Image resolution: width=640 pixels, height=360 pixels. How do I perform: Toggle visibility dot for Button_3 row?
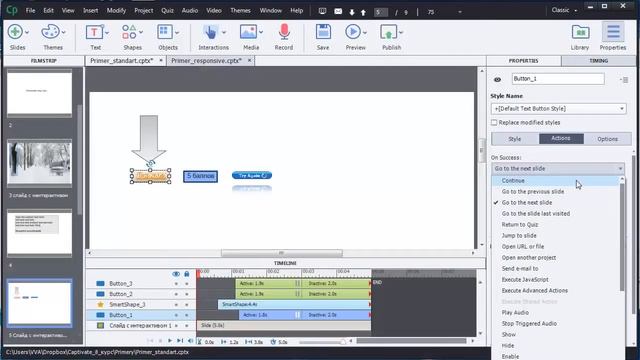click(x=176, y=284)
